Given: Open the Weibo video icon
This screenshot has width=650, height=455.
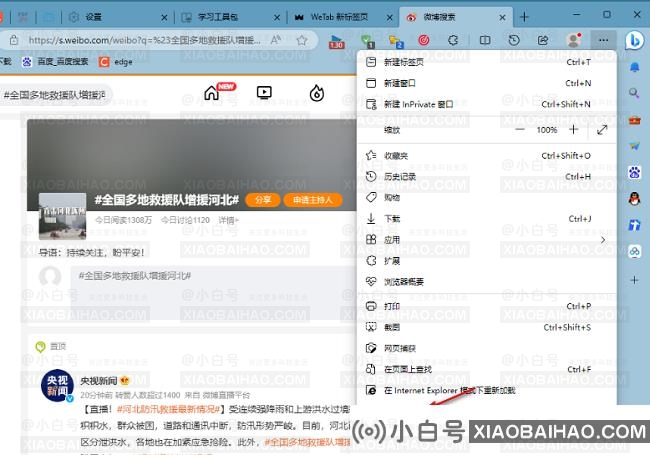Looking at the screenshot, I should click(264, 92).
